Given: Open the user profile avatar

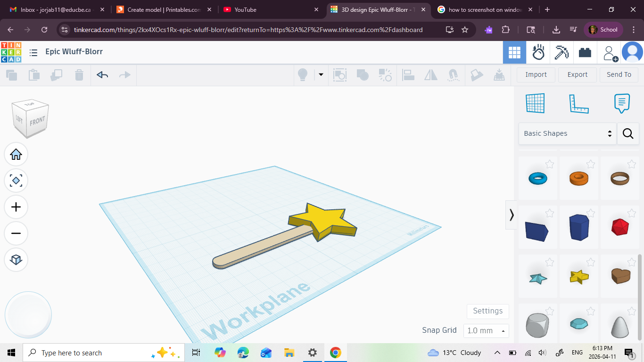Looking at the screenshot, I should pyautogui.click(x=632, y=52).
